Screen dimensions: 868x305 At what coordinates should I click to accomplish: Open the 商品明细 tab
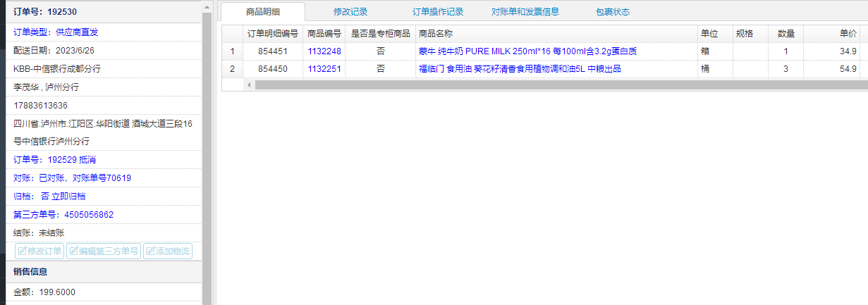click(263, 12)
